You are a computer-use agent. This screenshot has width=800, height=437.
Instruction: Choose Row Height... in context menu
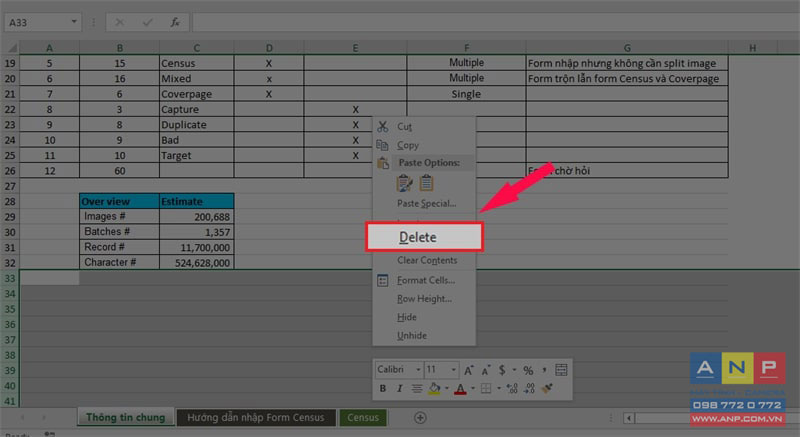pos(424,299)
